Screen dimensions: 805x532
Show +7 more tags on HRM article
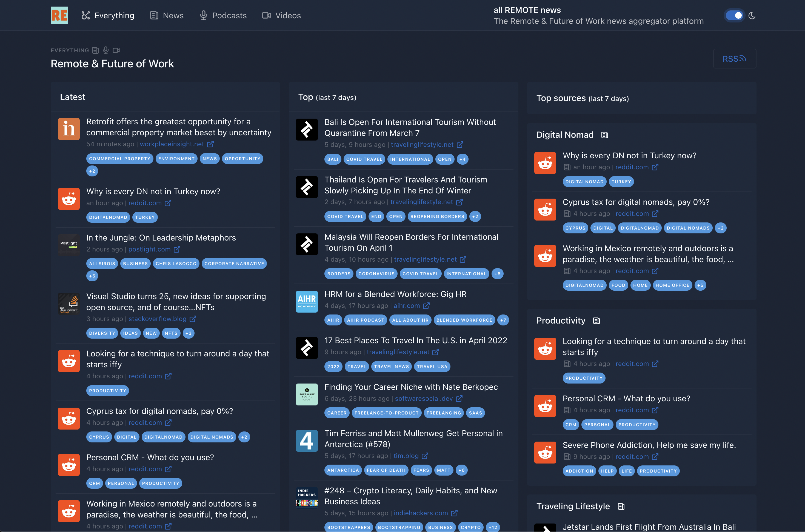[503, 320]
